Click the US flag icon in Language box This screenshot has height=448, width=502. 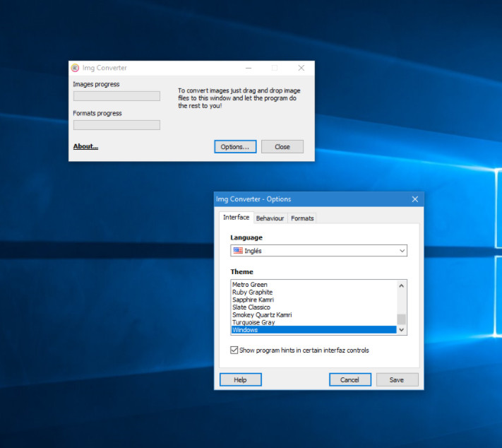pyautogui.click(x=238, y=251)
